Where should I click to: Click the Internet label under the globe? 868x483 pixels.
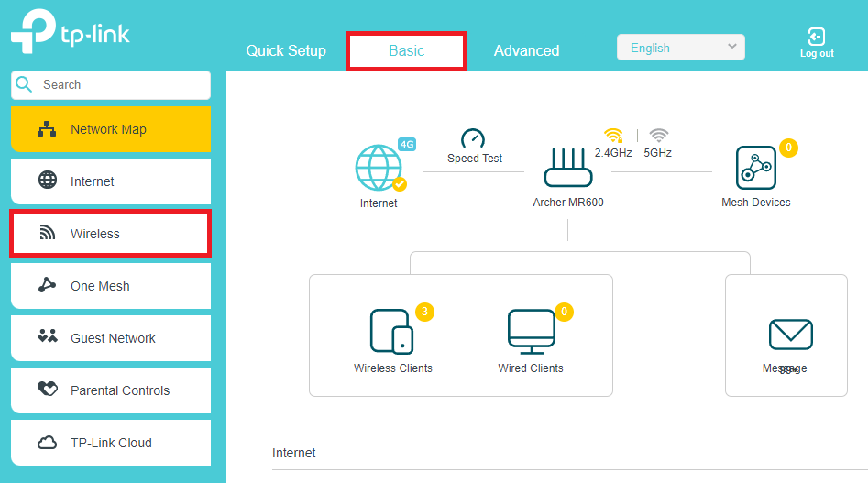tap(379, 203)
